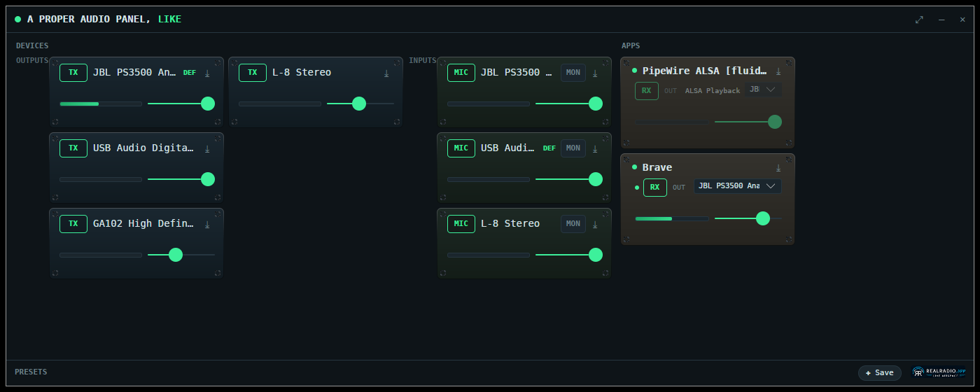
Task: Click the expand window icon in title bar
Action: (919, 20)
